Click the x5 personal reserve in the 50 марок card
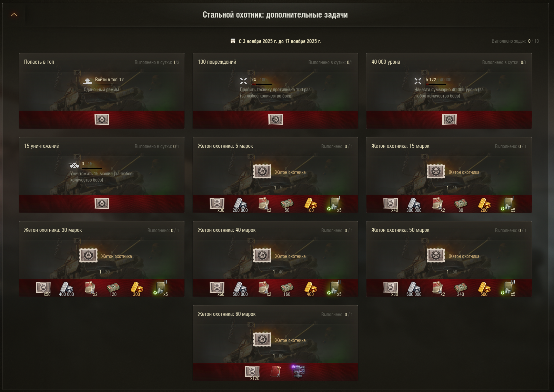This screenshot has height=392, width=554. coord(507,289)
